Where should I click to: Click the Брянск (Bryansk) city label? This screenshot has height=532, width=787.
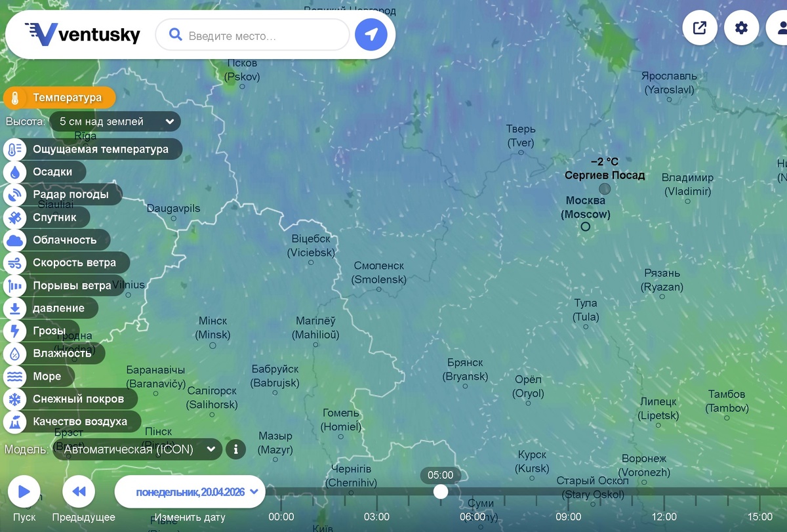point(466,369)
